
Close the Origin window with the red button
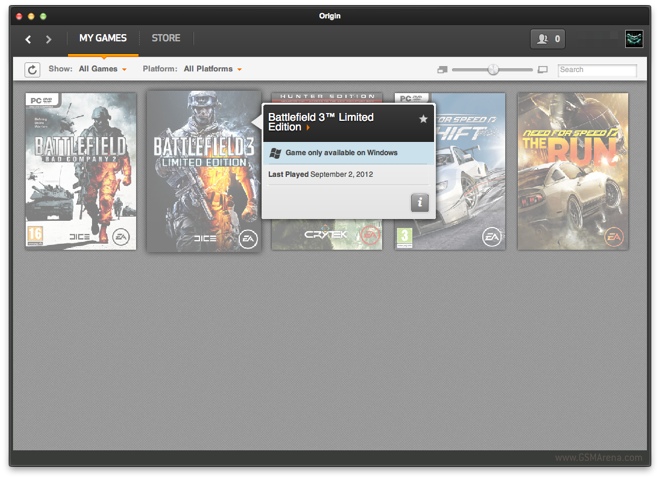pos(19,16)
